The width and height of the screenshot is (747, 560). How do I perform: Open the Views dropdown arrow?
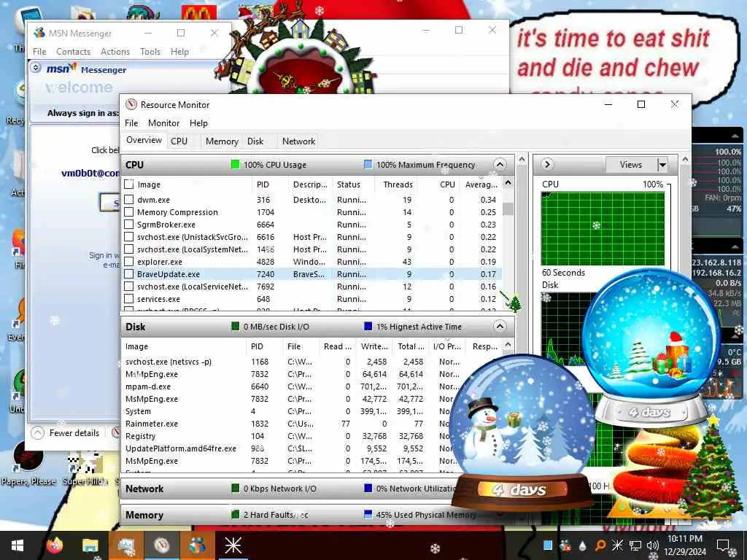click(662, 165)
